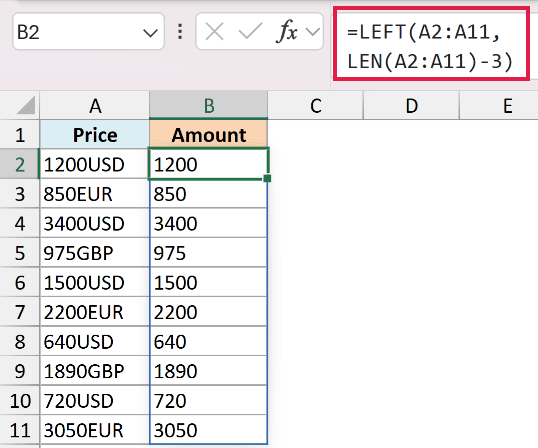Select cell containing 1890GBP
Screen dimensions: 538x448
tap(95, 371)
